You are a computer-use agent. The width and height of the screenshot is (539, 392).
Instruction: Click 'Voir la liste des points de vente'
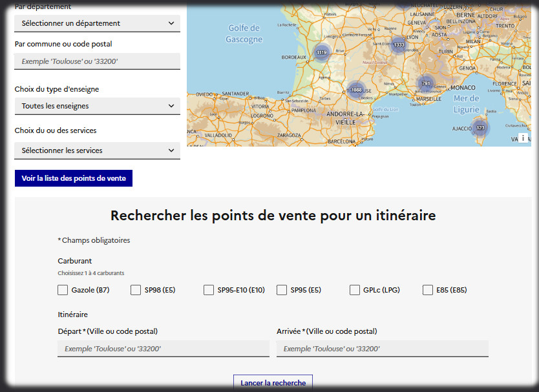click(x=74, y=178)
